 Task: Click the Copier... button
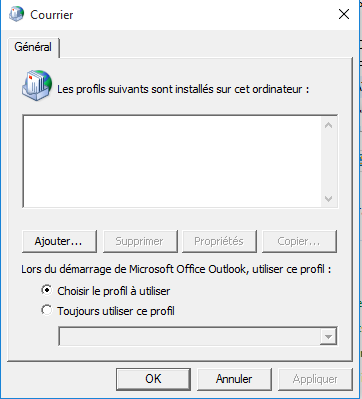click(x=299, y=241)
